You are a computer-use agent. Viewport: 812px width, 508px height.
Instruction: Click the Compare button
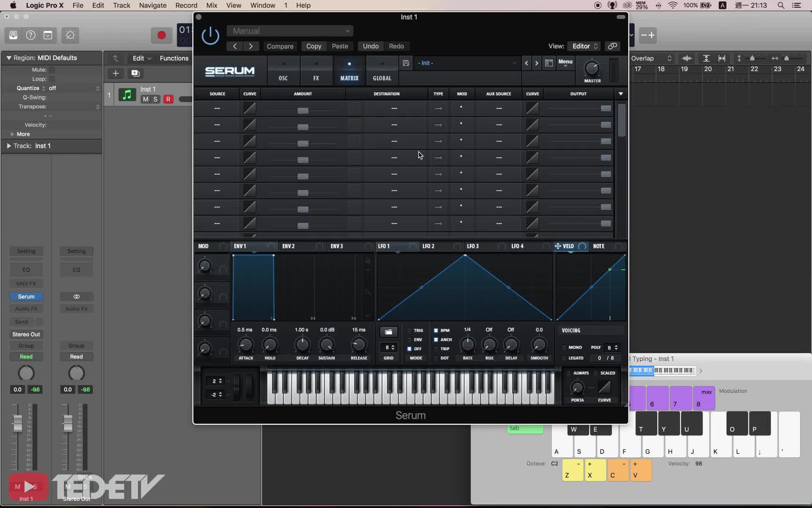pos(280,46)
